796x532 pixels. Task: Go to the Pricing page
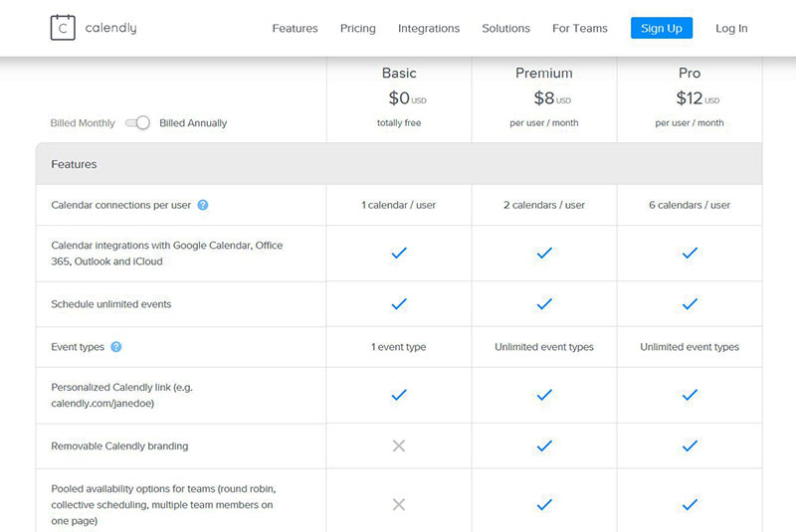click(358, 29)
